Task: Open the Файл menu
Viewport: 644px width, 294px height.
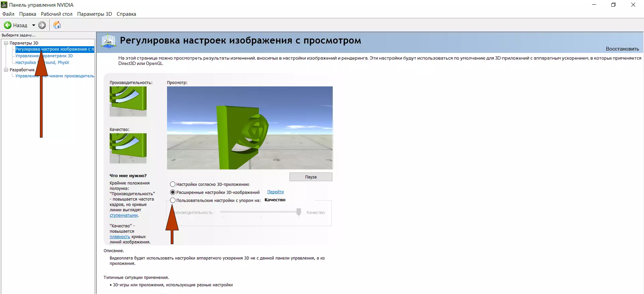Action: click(x=8, y=14)
